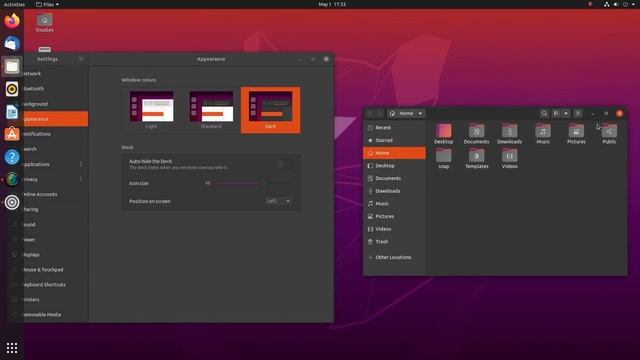This screenshot has height=360, width=640.
Task: Open the clock calendar in top bar
Action: click(x=332, y=4)
